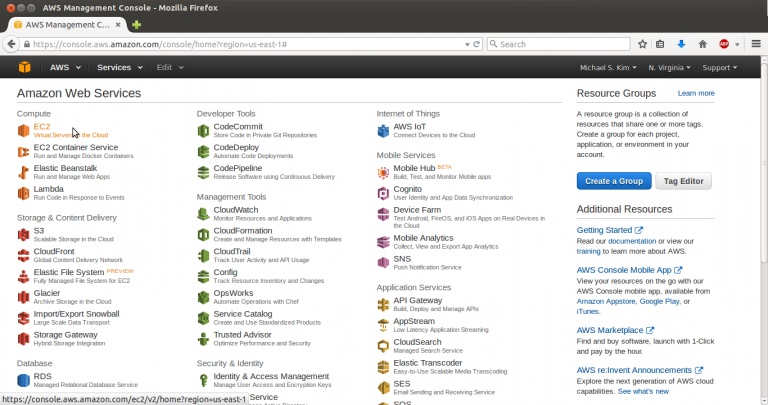Click the Elastic Transcoder icon
Image resolution: width=768 pixels, height=405 pixels.
(x=383, y=367)
